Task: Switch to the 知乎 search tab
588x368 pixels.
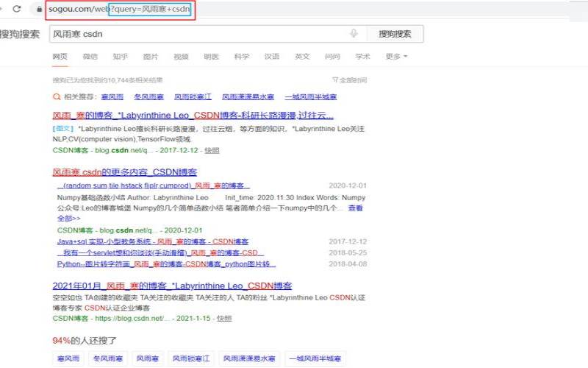Action: [120, 57]
